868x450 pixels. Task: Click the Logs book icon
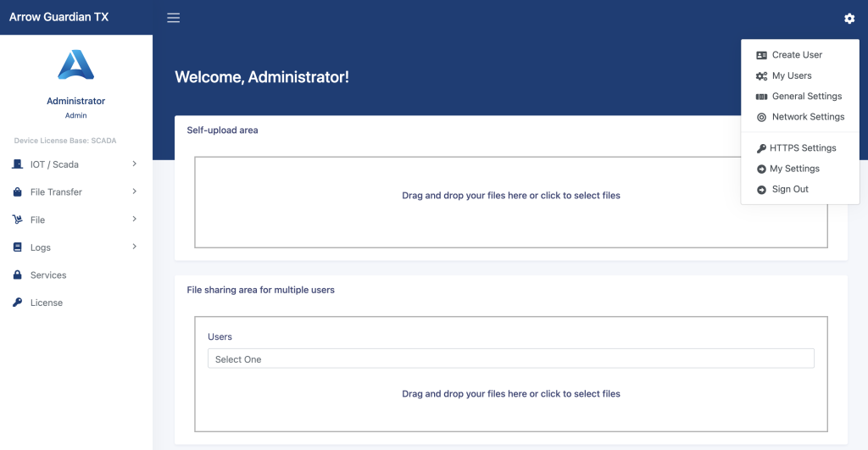click(18, 247)
